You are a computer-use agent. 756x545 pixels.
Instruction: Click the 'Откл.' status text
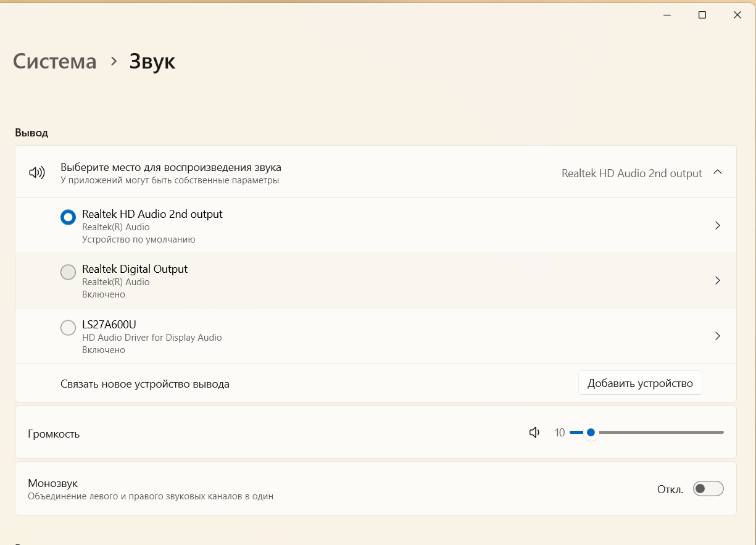point(670,489)
